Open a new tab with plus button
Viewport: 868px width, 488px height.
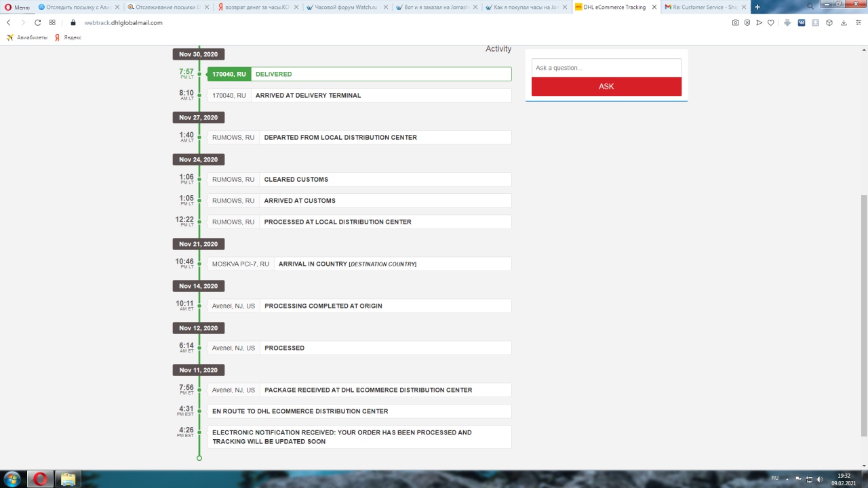coord(757,7)
